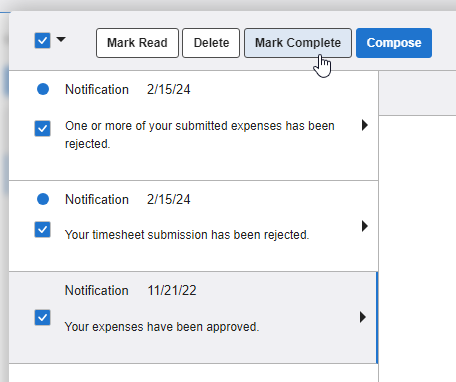The height and width of the screenshot is (382, 456).
Task: Open 'Your expenses have been approved' message
Action: [x=162, y=327]
